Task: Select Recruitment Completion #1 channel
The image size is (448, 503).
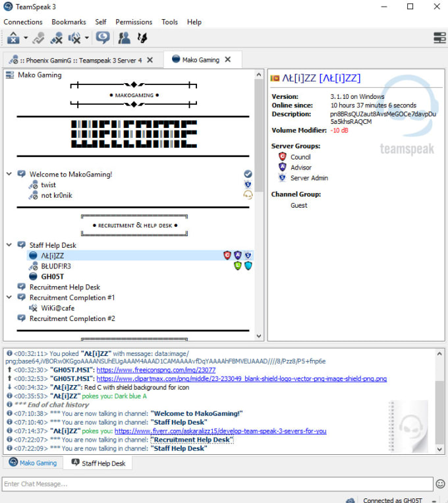Action: (72, 298)
